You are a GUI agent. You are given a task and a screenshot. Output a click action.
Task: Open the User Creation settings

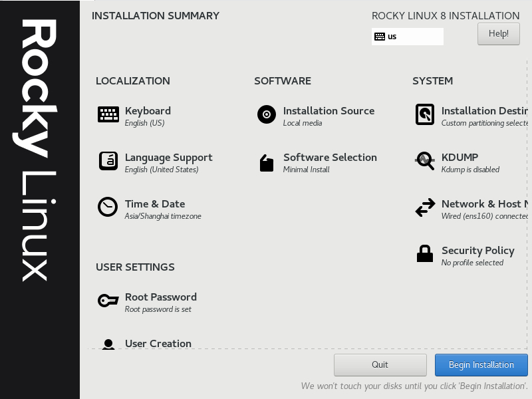(158, 343)
